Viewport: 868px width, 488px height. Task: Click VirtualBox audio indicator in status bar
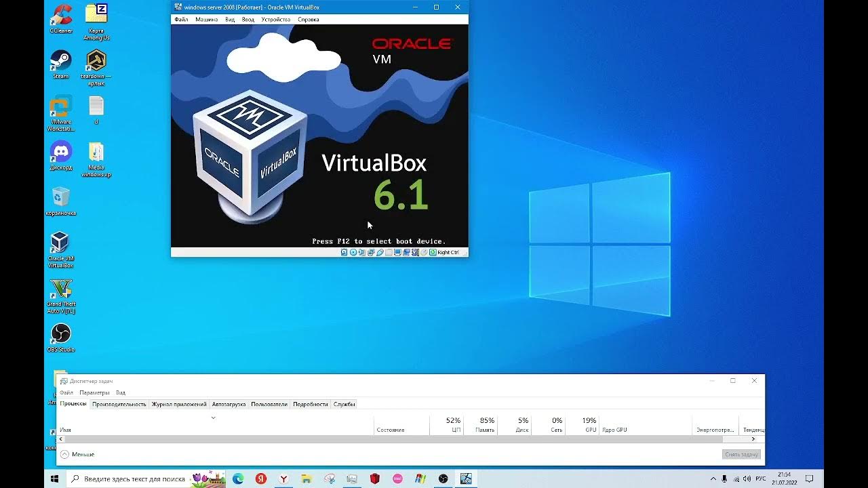coord(362,252)
